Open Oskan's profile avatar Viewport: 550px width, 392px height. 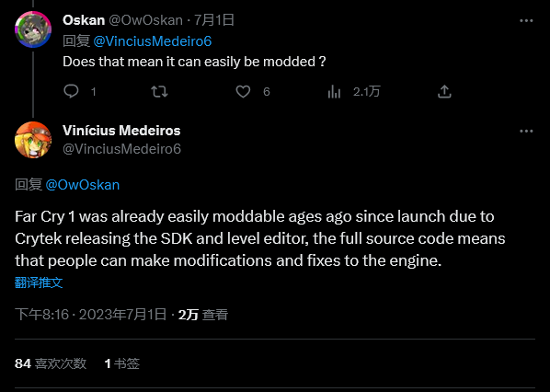coord(33,29)
